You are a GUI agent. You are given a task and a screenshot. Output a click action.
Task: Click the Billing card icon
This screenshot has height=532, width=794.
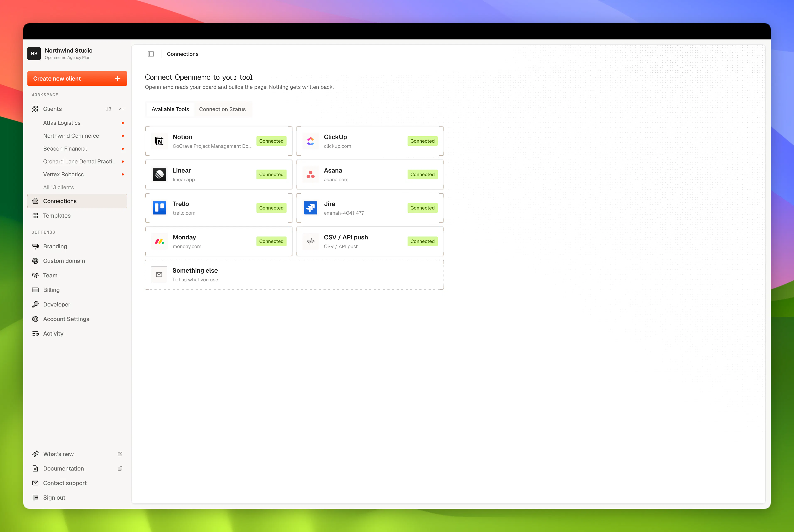(35, 290)
